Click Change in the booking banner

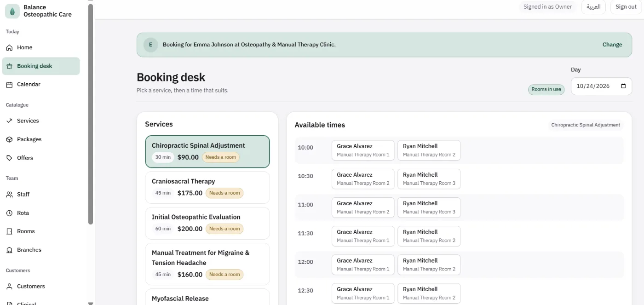pyautogui.click(x=612, y=45)
